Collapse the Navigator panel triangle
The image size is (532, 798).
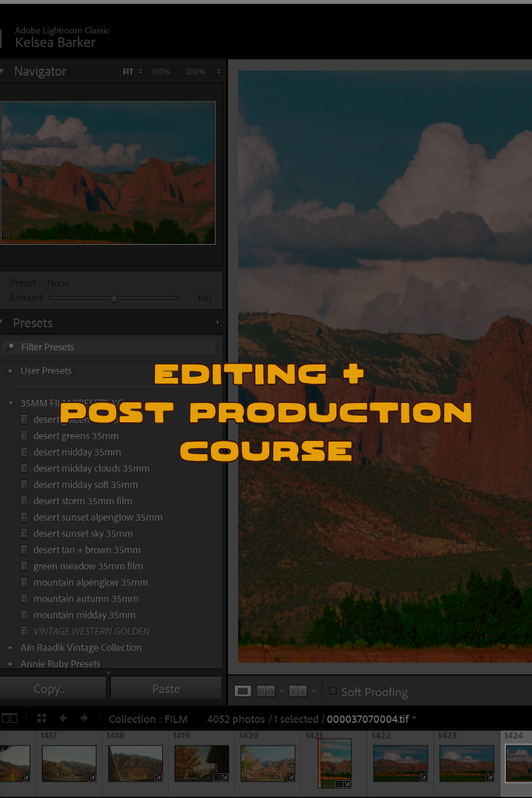3,71
